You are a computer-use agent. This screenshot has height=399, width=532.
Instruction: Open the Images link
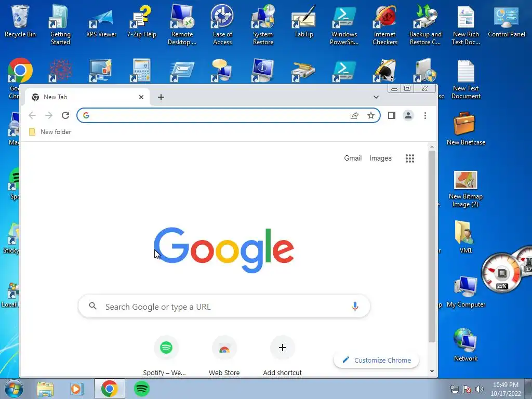380,158
